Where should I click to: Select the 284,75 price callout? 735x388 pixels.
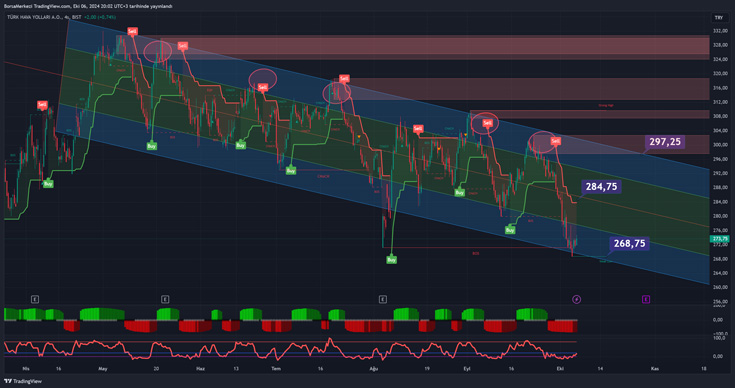[x=601, y=187]
